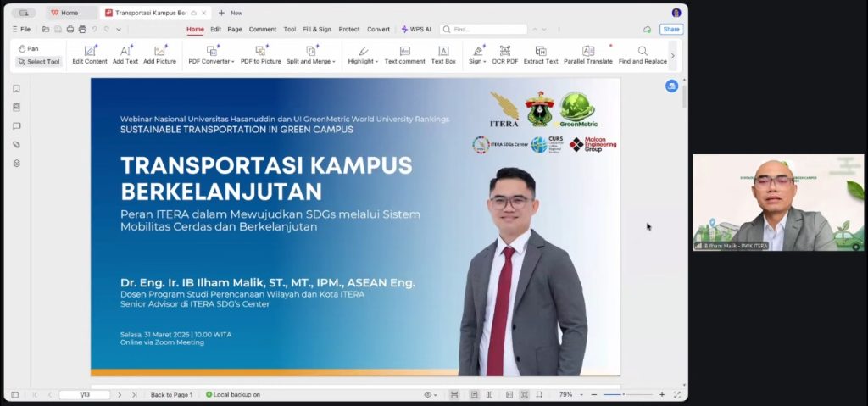The image size is (868, 406).
Task: Click the OCR PDF tool
Action: [505, 55]
